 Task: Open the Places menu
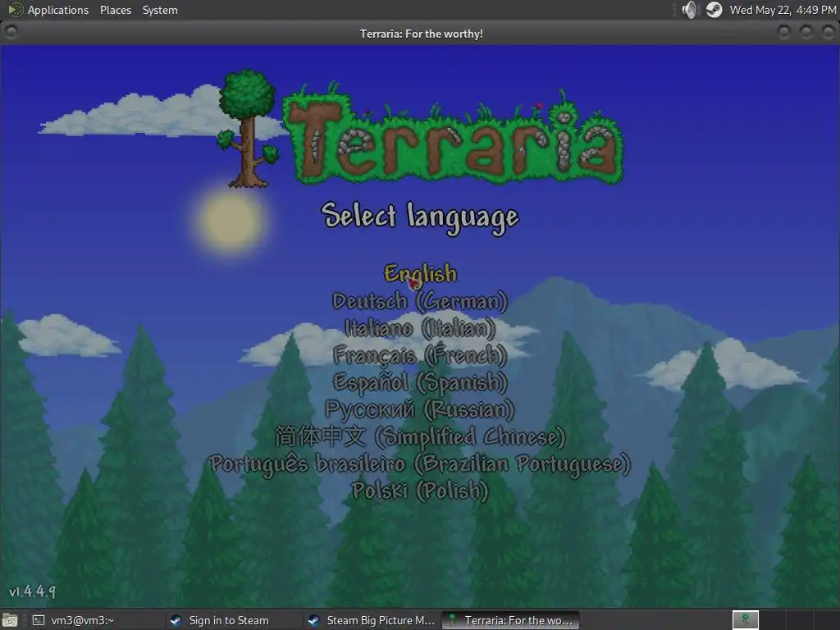tap(116, 10)
